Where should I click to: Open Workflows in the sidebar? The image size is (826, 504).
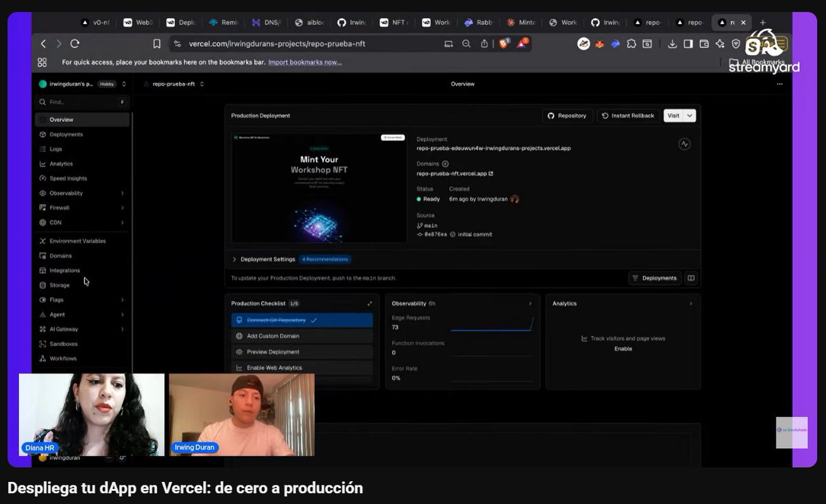[63, 359]
